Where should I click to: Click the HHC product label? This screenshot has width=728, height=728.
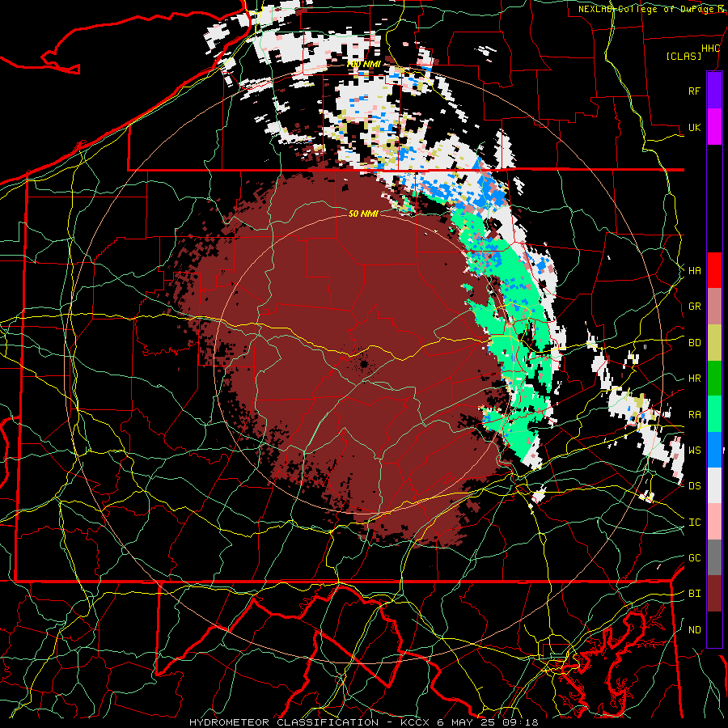[x=710, y=49]
